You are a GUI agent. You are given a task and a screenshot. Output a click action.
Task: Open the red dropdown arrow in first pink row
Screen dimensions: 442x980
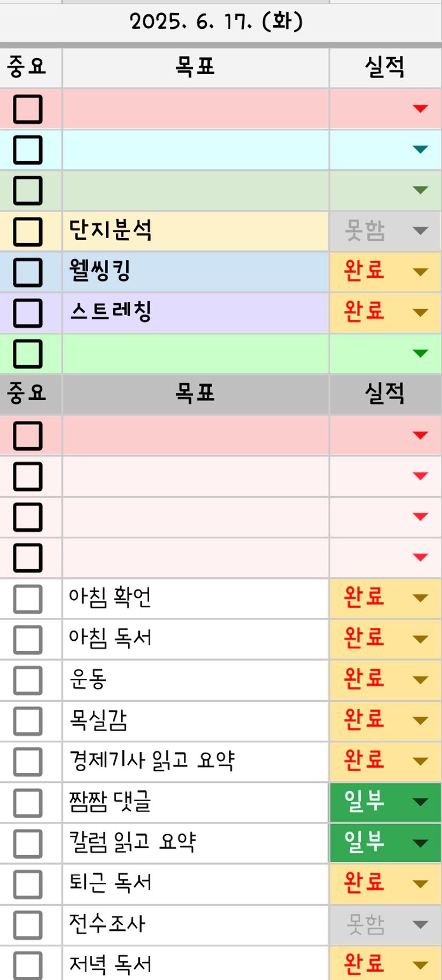421,109
